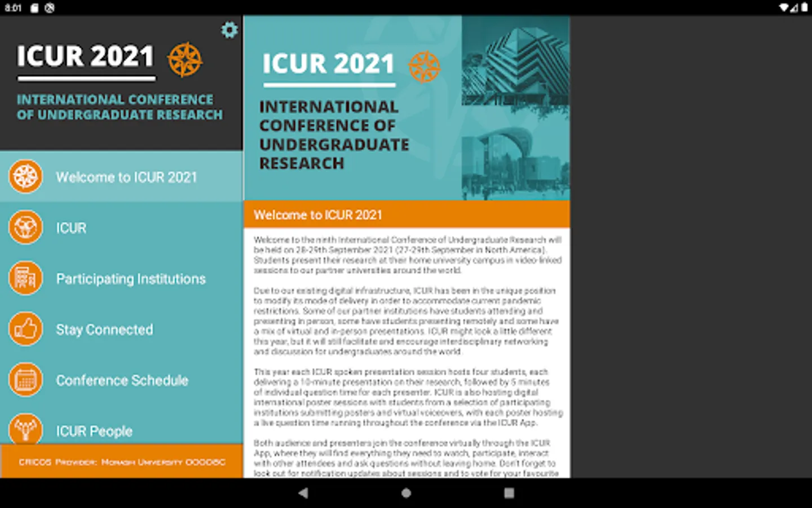This screenshot has height=508, width=812.
Task: Tap the Wi-Fi signal icon in status bar
Action: [784, 7]
